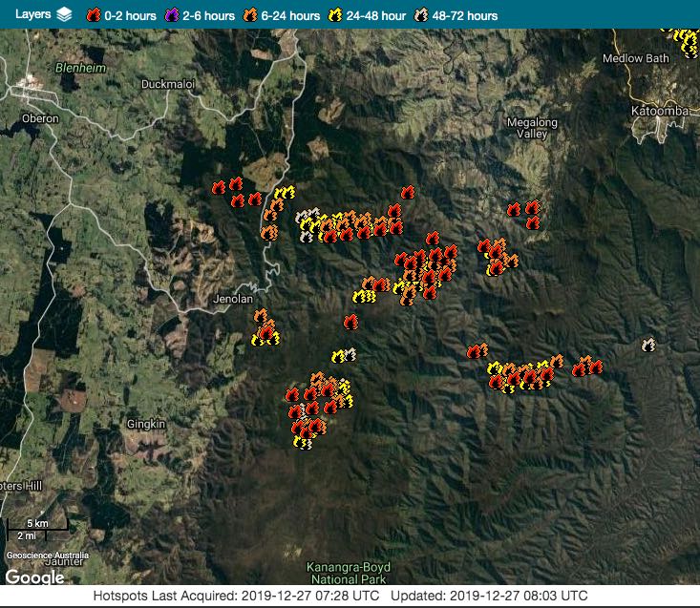Image resolution: width=700 pixels, height=608 pixels.
Task: Click the Updated 08:03 UTC timestamp
Action: 489,596
